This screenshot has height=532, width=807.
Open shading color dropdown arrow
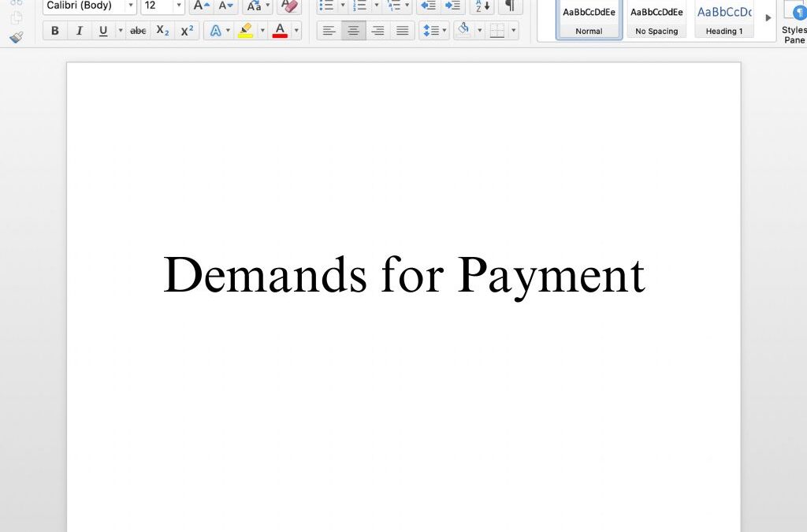click(x=480, y=31)
